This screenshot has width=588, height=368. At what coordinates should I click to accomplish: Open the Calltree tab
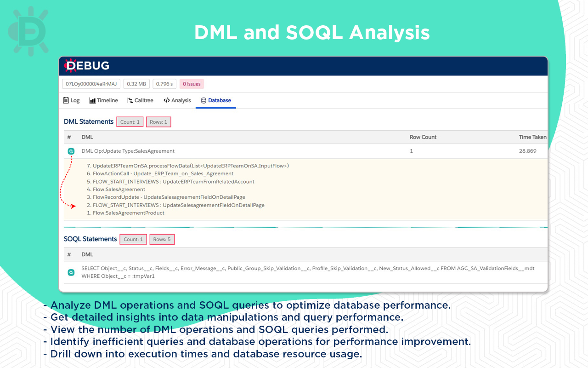(141, 100)
